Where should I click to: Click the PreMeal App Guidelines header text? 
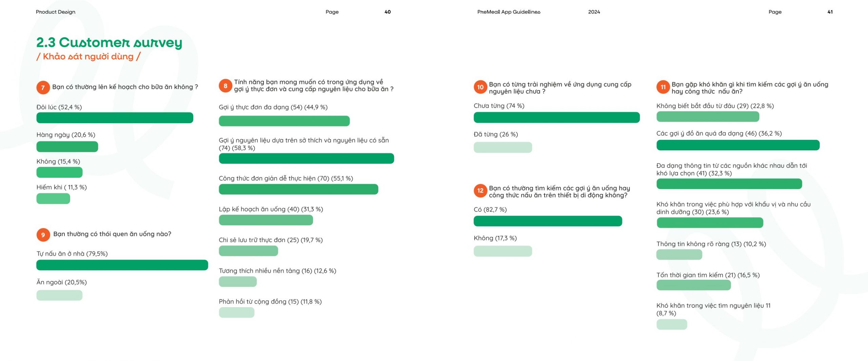point(509,12)
